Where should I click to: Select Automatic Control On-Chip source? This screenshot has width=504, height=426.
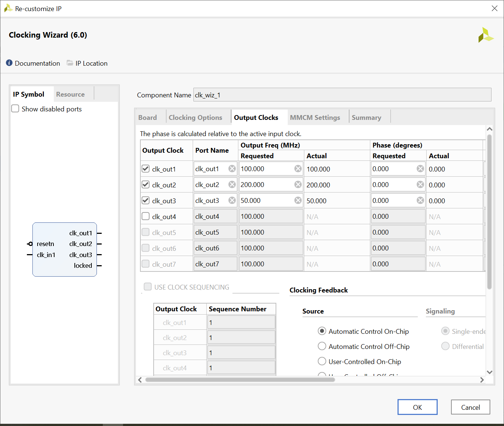click(322, 331)
